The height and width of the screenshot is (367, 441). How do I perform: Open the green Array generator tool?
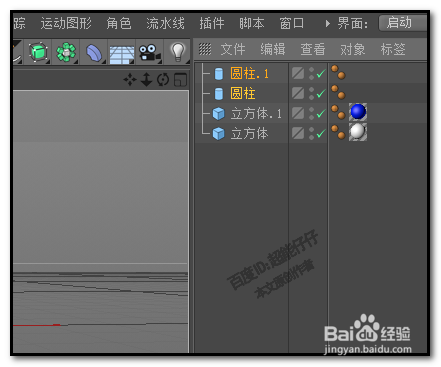point(66,52)
